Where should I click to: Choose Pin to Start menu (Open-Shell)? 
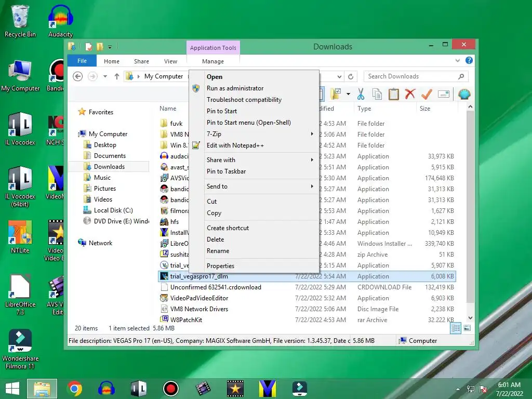coord(254,123)
